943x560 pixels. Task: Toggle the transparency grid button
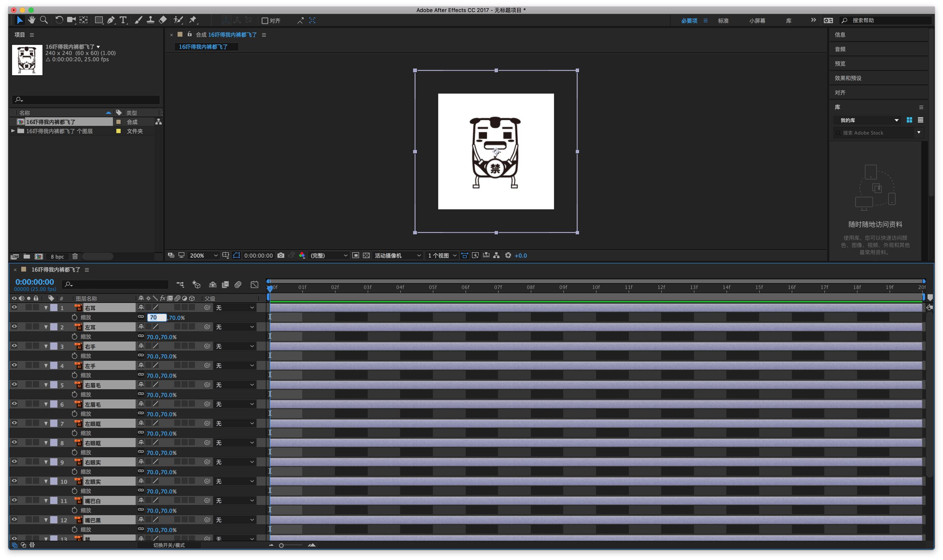pyautogui.click(x=366, y=255)
